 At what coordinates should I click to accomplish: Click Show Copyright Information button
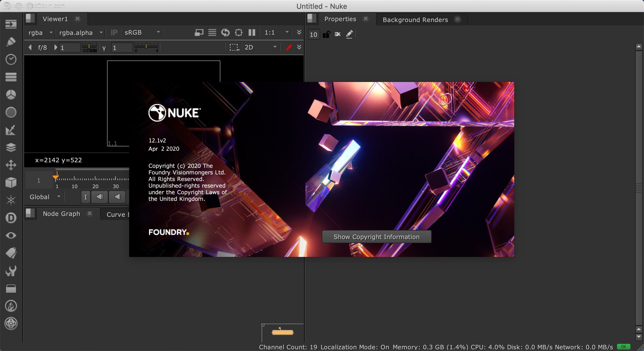376,237
